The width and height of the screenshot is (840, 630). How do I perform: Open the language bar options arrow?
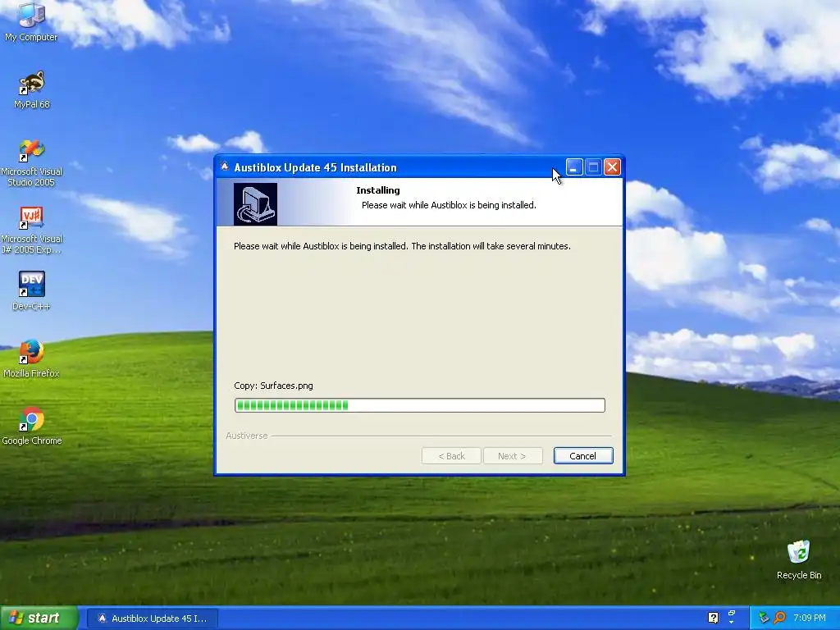tap(731, 623)
